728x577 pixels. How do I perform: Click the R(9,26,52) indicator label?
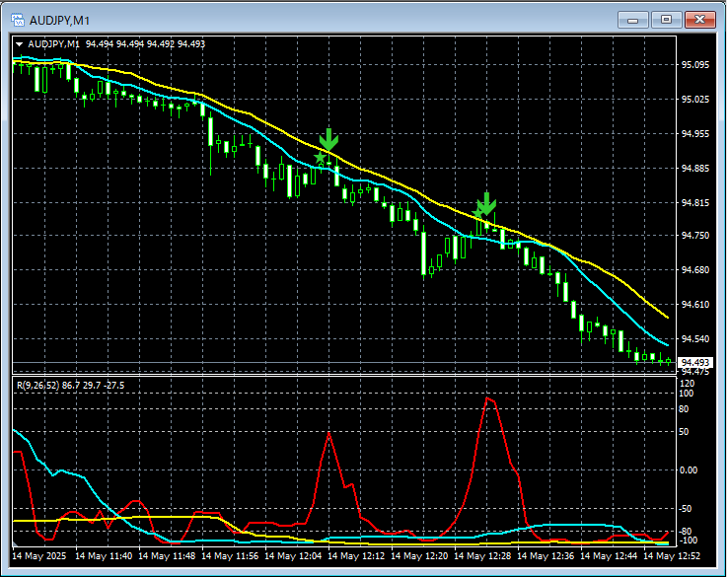(x=38, y=385)
